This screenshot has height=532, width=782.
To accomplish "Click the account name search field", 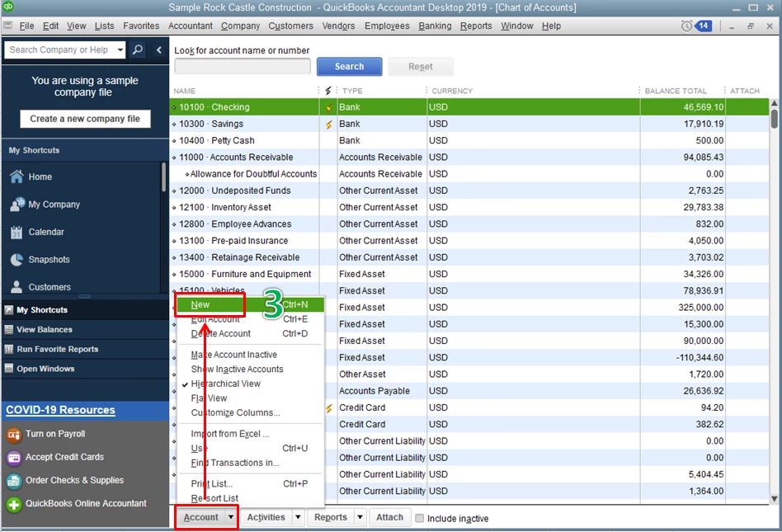I will point(243,66).
